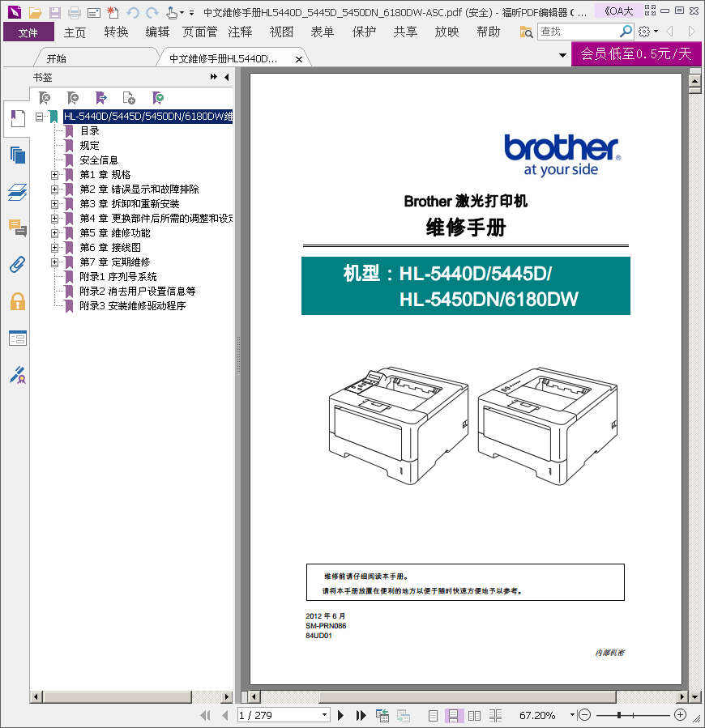Collapse the HL-5440D root bookmark

(40, 117)
